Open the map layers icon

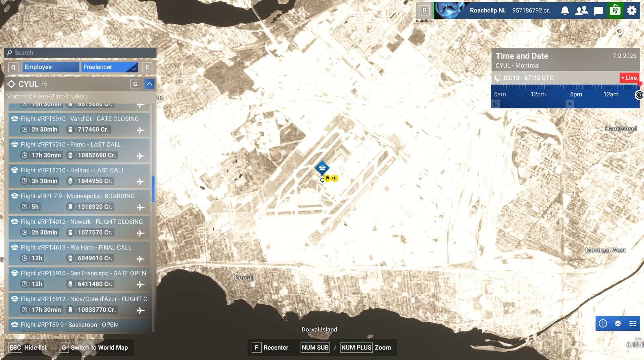[618, 323]
